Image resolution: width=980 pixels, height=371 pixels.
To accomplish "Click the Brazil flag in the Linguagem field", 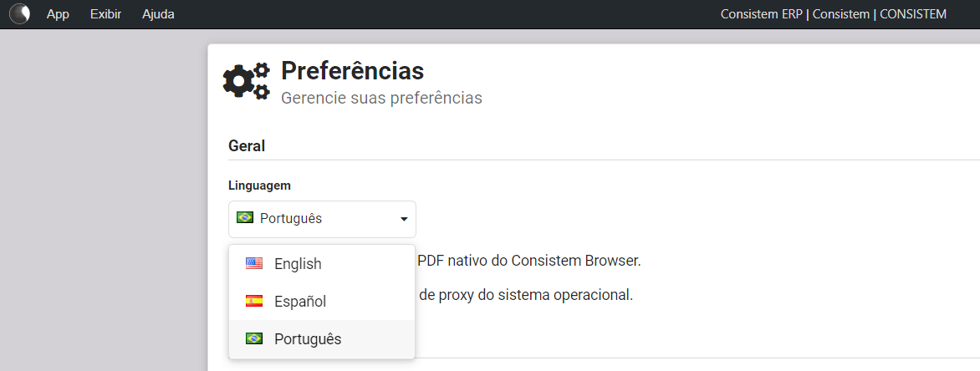I will click(x=245, y=218).
